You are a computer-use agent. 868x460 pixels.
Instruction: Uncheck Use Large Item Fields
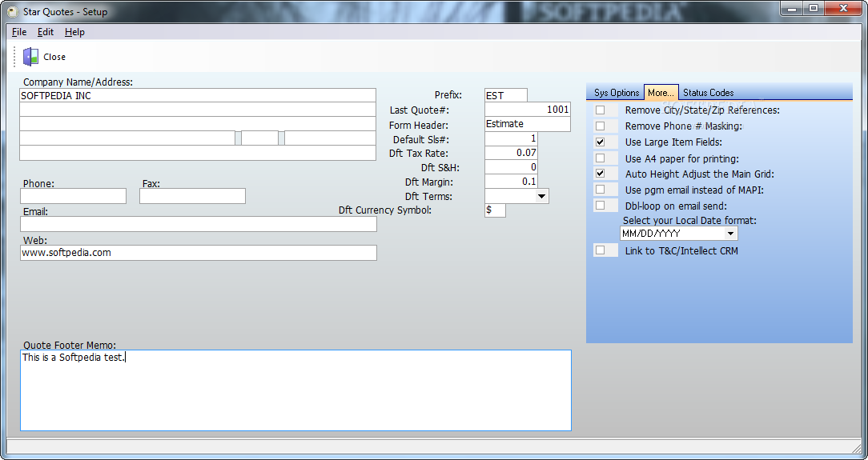tap(600, 142)
